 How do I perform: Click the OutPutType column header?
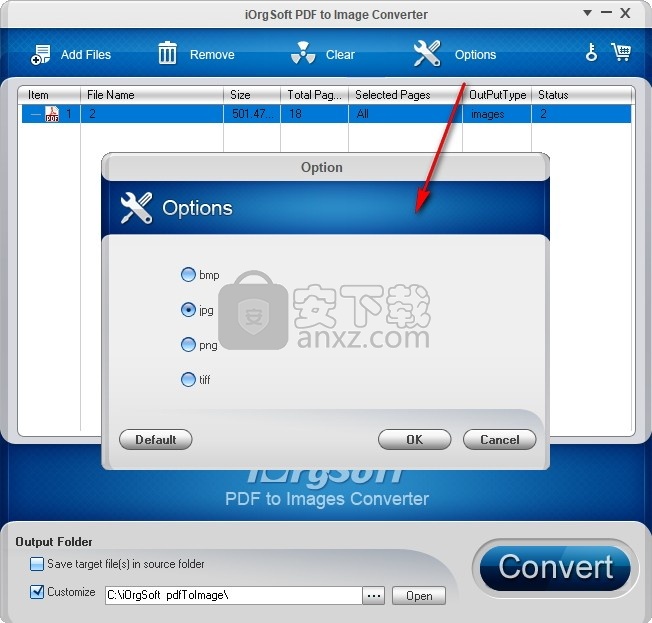(x=497, y=95)
